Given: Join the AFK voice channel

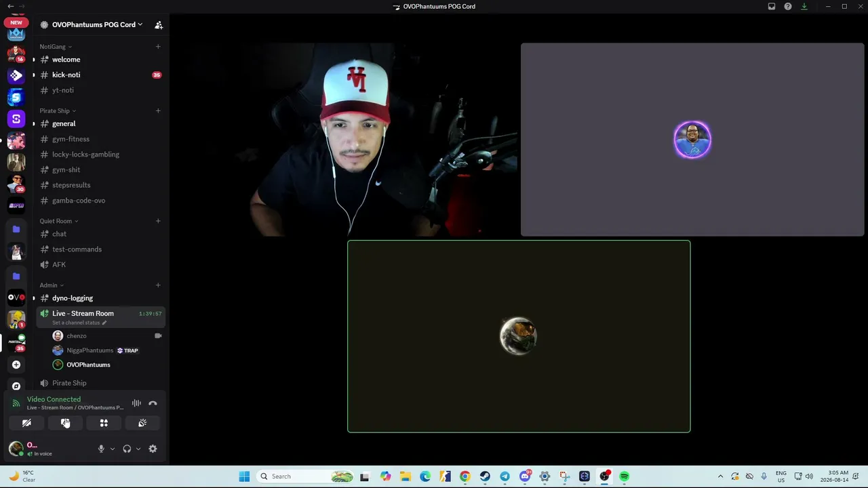Looking at the screenshot, I should [100, 264].
